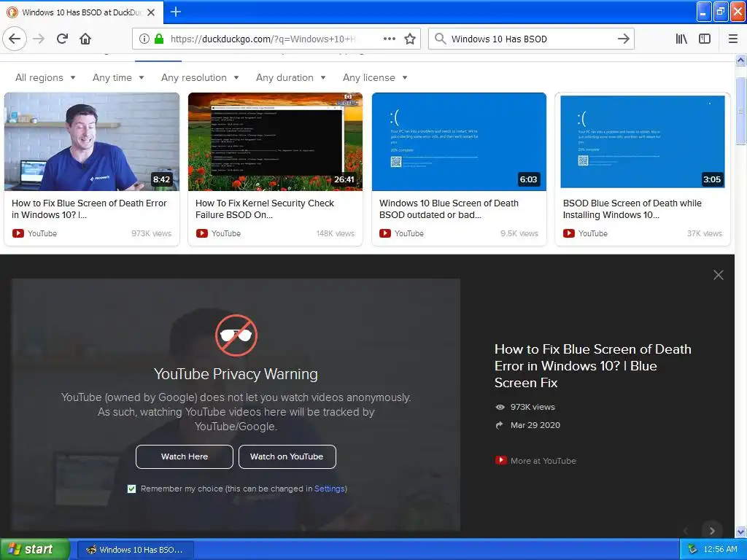This screenshot has width=747, height=560.
Task: Open the Settings link in privacy warning
Action: [x=329, y=489]
